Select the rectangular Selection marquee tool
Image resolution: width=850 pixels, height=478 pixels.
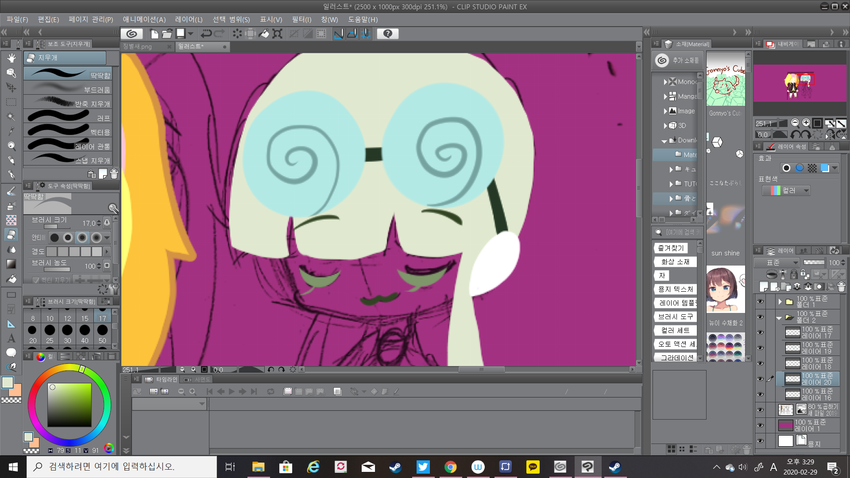(x=11, y=102)
